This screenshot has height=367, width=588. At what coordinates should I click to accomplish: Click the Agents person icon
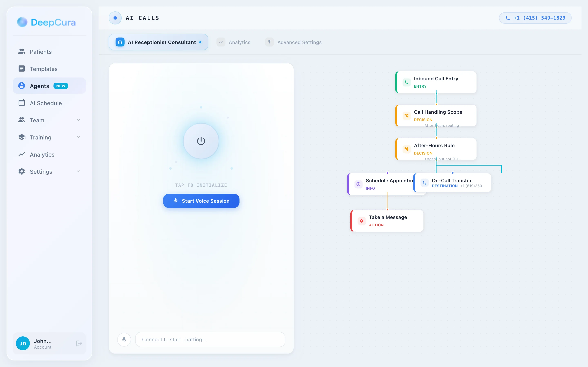click(22, 86)
